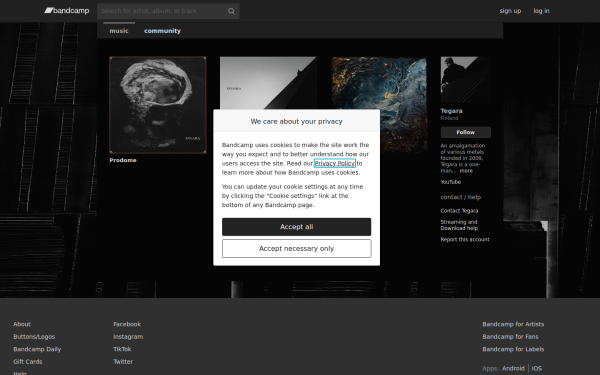Image resolution: width=600 pixels, height=375 pixels.
Task: Open the Instagram footer link
Action: tap(128, 337)
